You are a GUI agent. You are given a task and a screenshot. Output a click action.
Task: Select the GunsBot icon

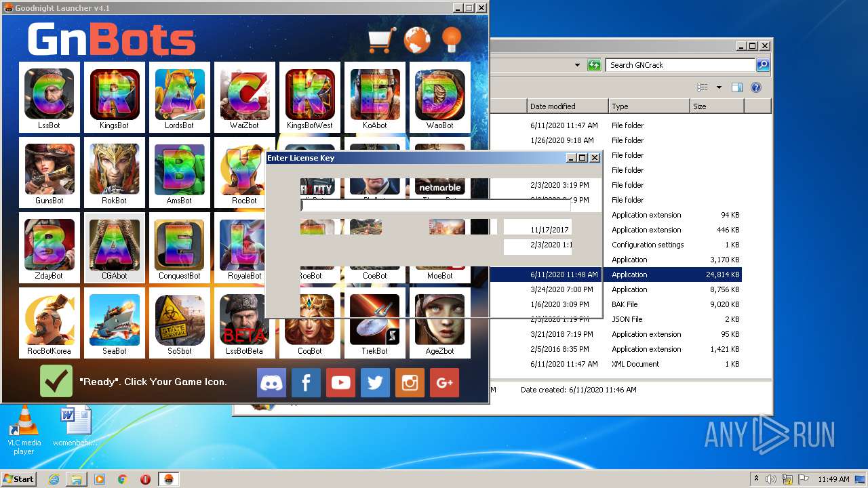49,172
